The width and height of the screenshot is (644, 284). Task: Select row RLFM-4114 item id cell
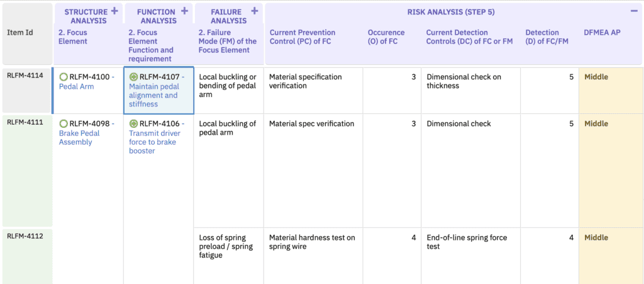click(25, 76)
